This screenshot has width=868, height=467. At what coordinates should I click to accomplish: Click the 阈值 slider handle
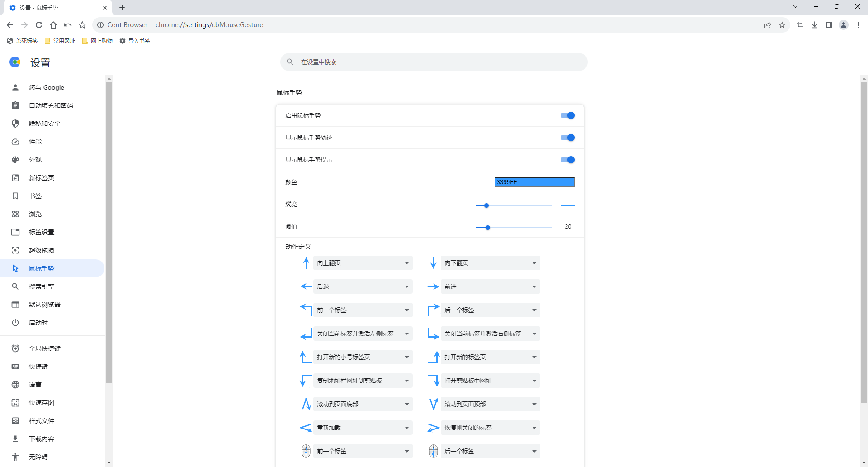point(488,228)
